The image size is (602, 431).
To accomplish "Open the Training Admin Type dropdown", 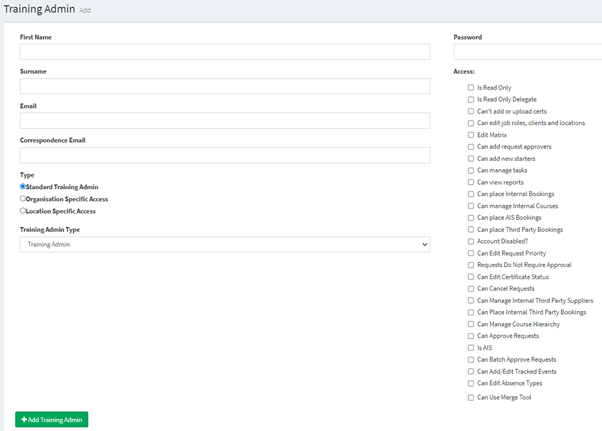I will (x=224, y=244).
